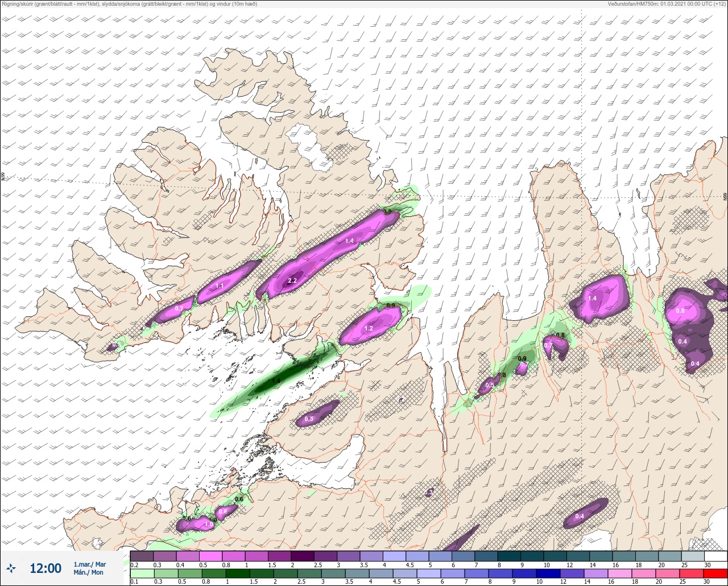Click the '1.mar./ Mar' date label
Image resolution: width=728 pixels, height=586 pixels.
(90, 564)
